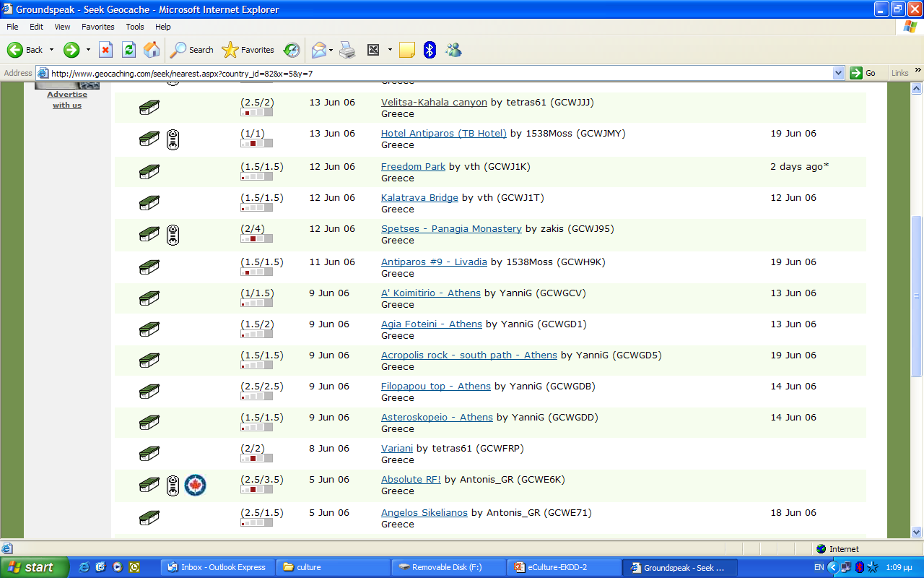The width and height of the screenshot is (924, 578).
Task: Click the Go button
Action: click(x=863, y=73)
